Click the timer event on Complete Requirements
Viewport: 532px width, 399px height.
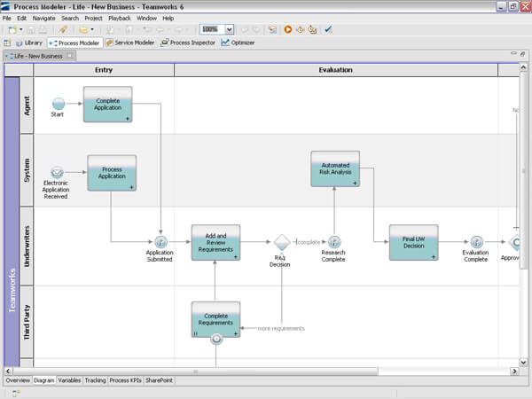click(216, 339)
